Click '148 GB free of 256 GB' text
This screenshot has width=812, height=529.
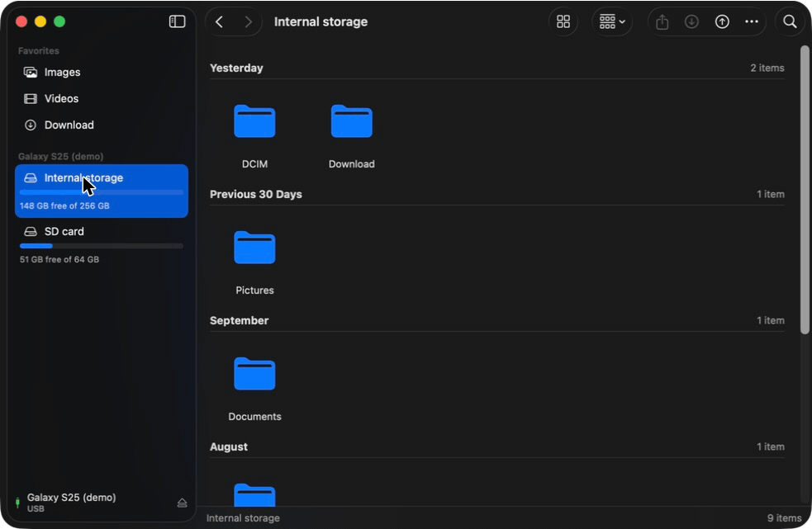tap(64, 206)
